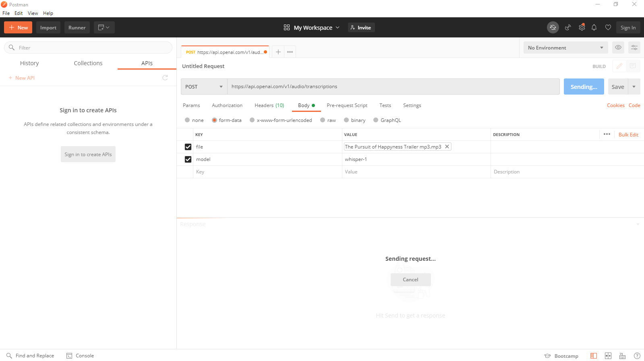Image resolution: width=644 pixels, height=361 pixels.
Task: Open the View menu
Action: pos(33,13)
